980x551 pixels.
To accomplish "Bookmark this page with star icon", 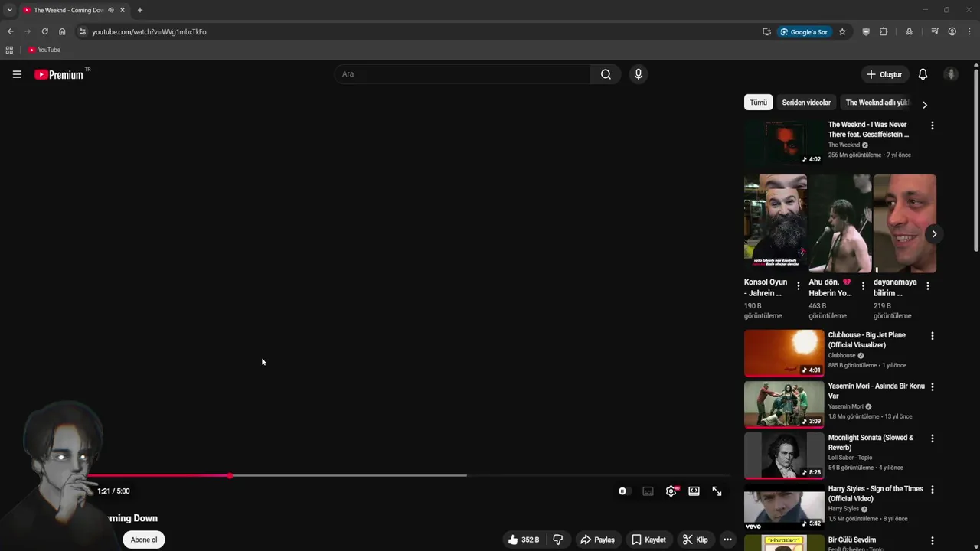I will [x=842, y=31].
